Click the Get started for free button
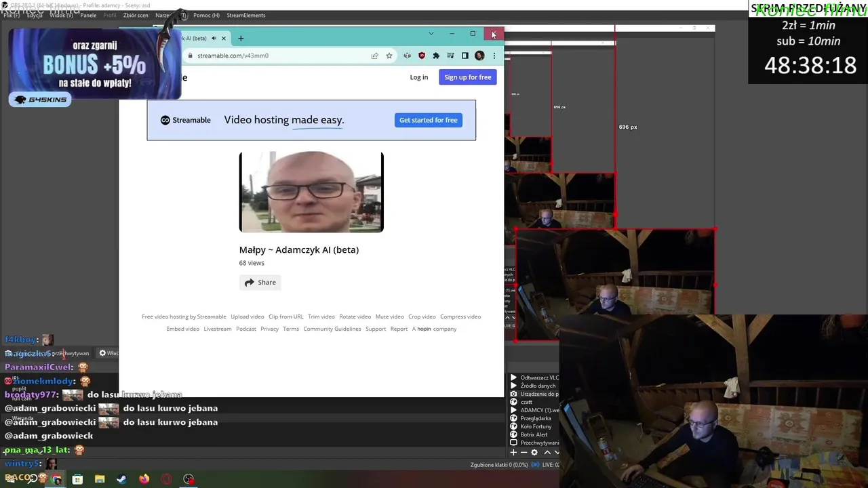This screenshot has height=488, width=868. click(429, 120)
